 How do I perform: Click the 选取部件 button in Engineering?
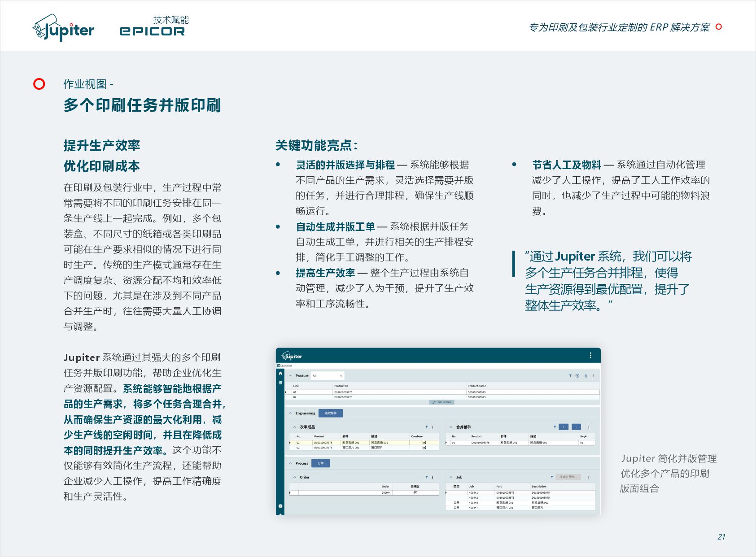[331, 413]
